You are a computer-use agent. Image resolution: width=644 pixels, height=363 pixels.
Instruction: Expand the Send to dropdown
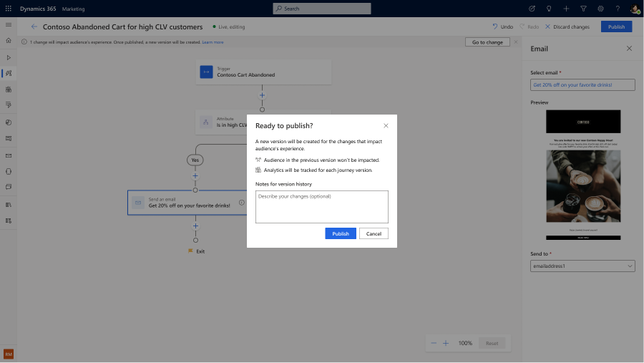582,266
